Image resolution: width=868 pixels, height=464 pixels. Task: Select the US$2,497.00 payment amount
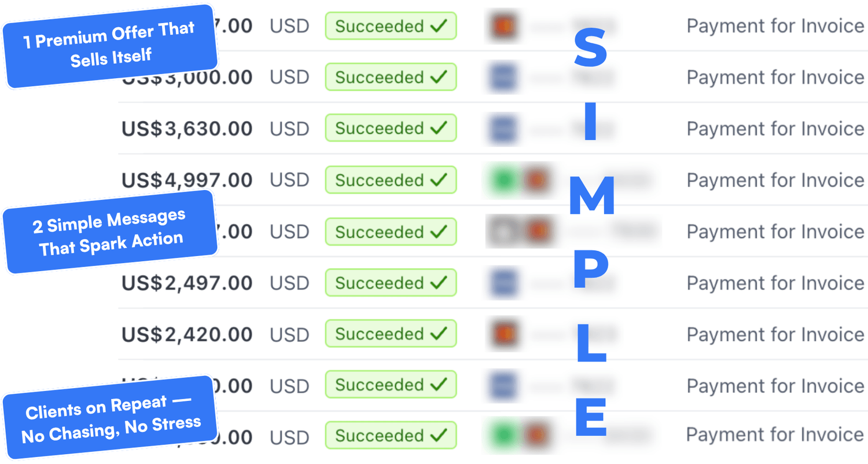point(187,283)
